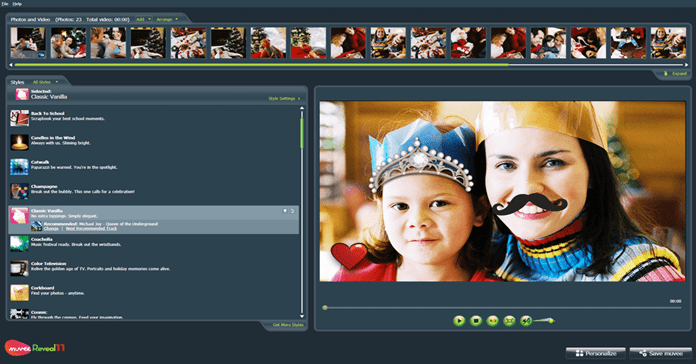
Task: Select the first photo thumbnail
Action: 28,43
